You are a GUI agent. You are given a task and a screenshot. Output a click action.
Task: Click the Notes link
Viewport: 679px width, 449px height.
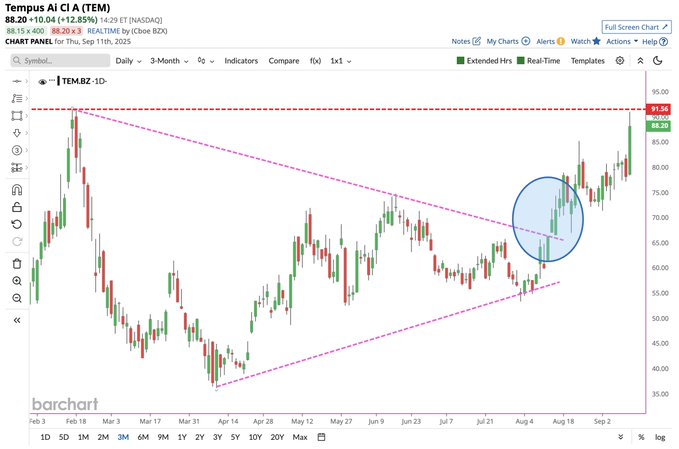tap(461, 41)
